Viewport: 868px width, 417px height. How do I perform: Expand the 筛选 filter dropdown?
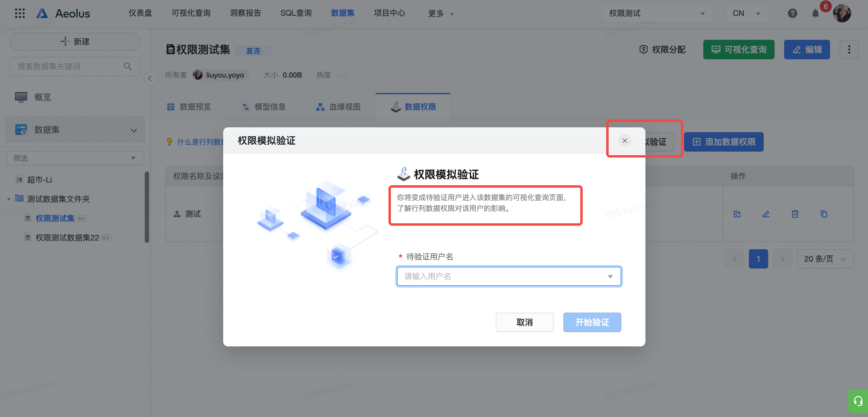point(75,158)
